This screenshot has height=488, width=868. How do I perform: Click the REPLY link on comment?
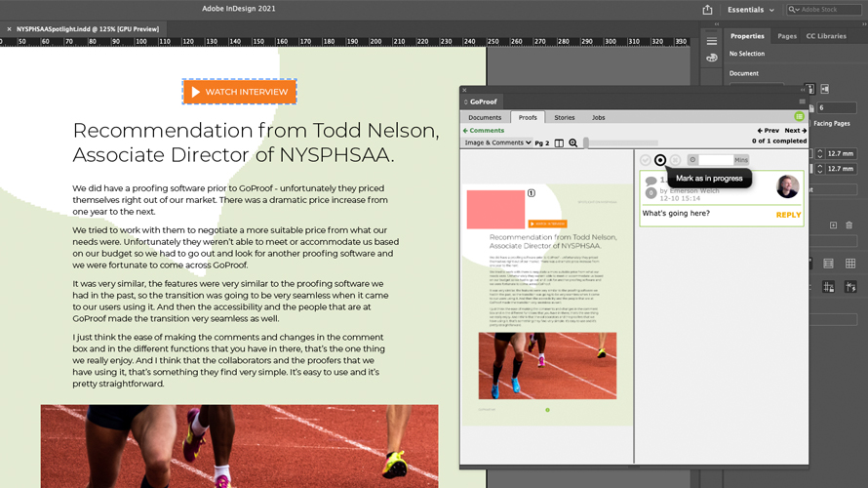(x=788, y=215)
